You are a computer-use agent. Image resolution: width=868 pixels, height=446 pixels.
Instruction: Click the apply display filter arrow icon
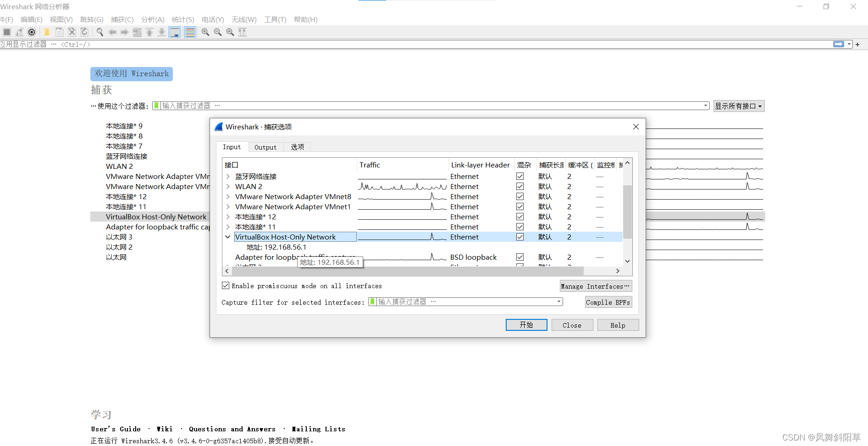pyautogui.click(x=838, y=44)
